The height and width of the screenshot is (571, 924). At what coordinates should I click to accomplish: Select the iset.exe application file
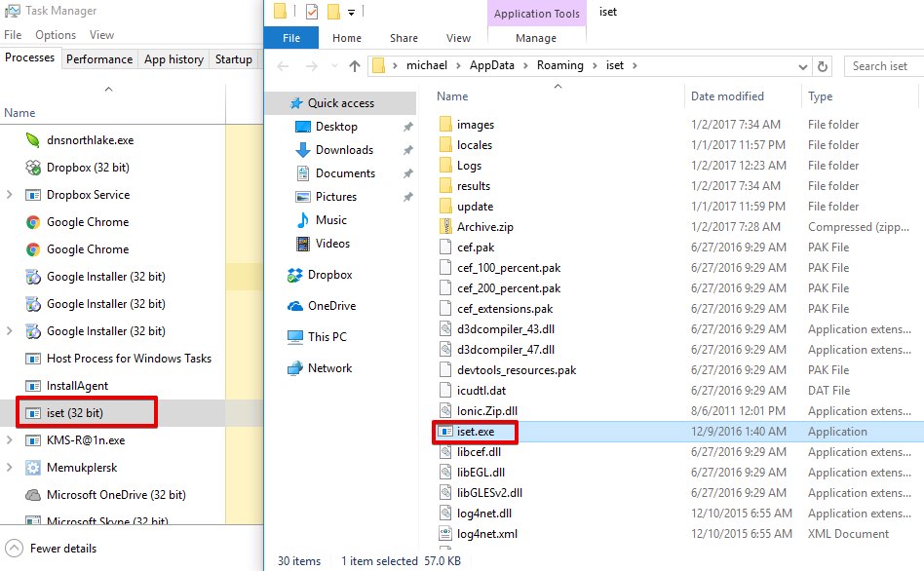[x=476, y=432]
